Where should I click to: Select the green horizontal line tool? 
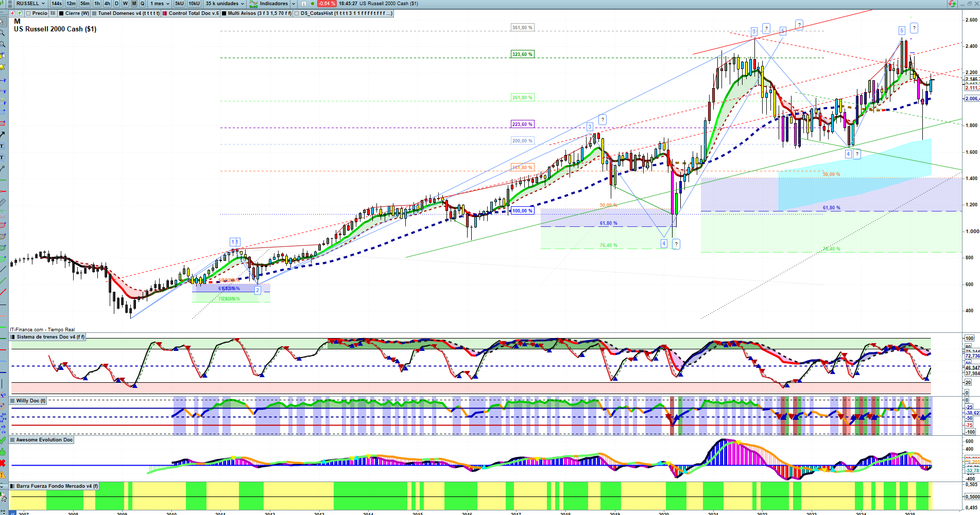click(3, 180)
